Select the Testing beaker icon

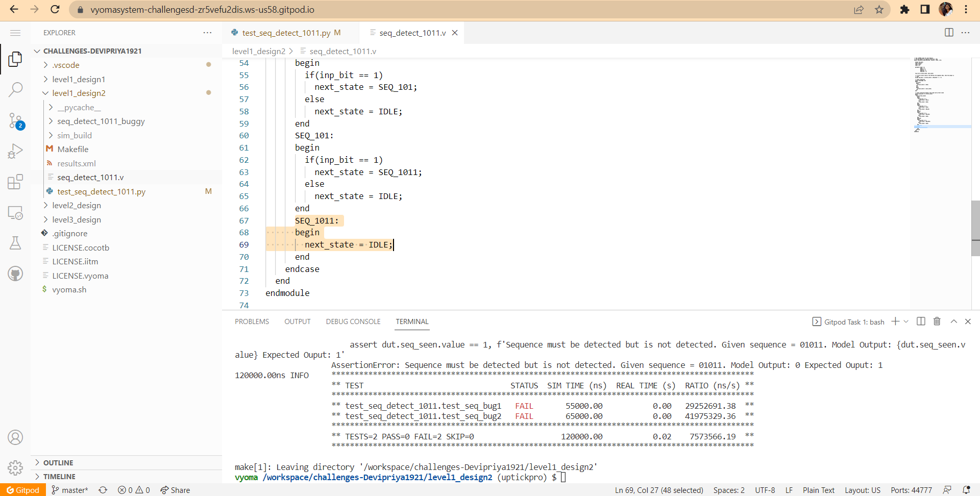point(16,243)
